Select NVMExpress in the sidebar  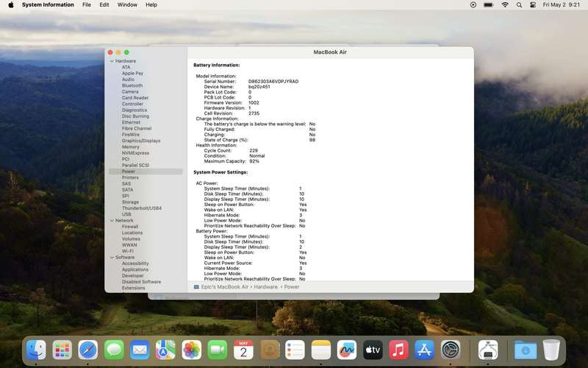(x=135, y=153)
